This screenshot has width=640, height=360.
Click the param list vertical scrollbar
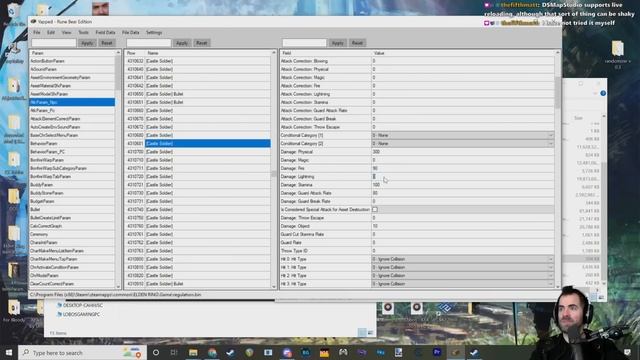(x=118, y=169)
